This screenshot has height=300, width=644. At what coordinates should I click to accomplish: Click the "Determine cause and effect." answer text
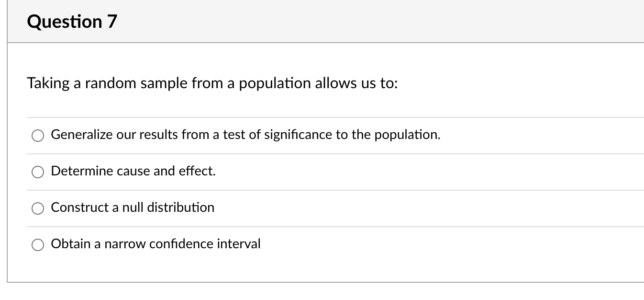(x=133, y=172)
